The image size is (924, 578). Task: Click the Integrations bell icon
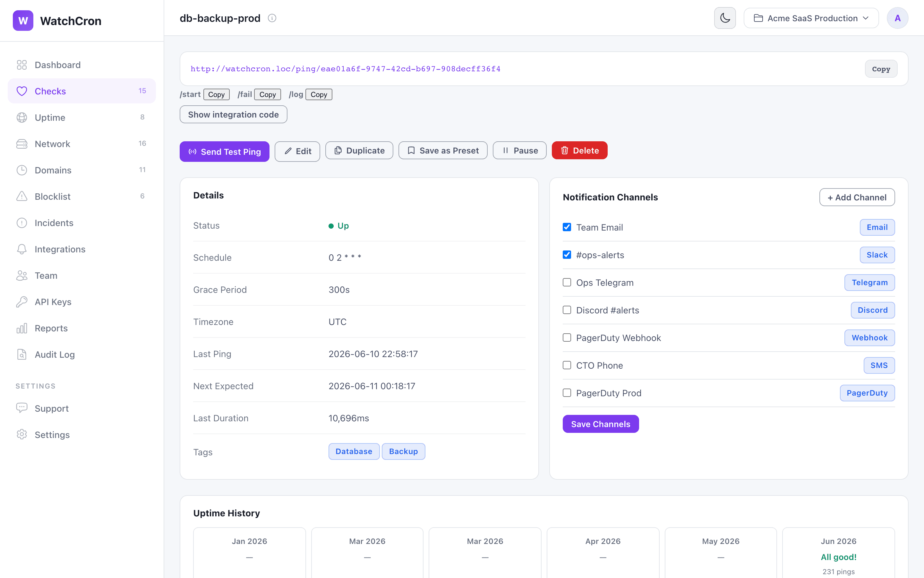tap(22, 249)
